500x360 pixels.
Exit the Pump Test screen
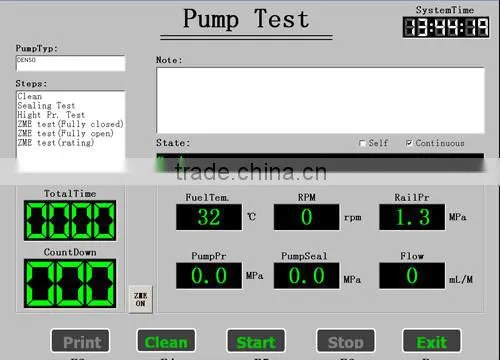coord(432,341)
